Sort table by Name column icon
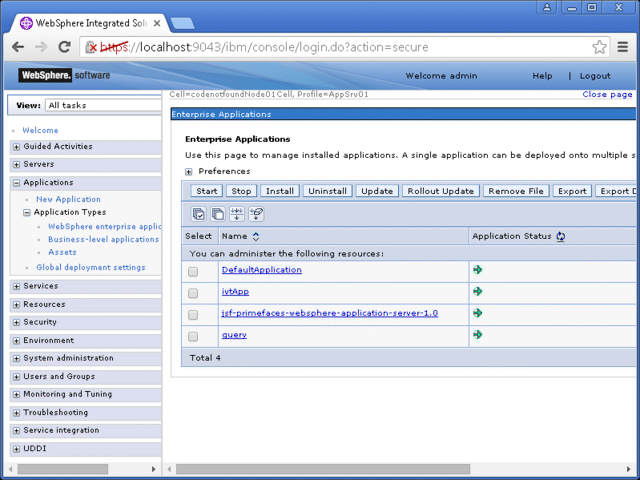640x480 pixels. [256, 237]
